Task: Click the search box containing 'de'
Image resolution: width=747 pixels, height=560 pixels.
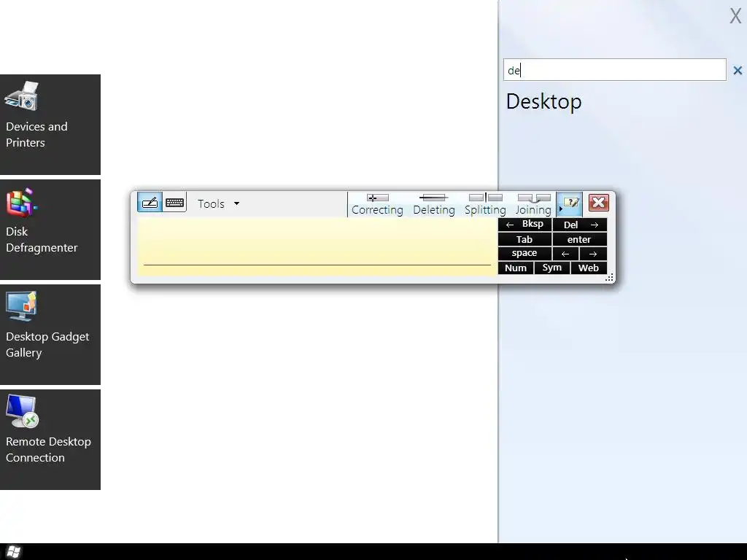Action: [x=614, y=70]
